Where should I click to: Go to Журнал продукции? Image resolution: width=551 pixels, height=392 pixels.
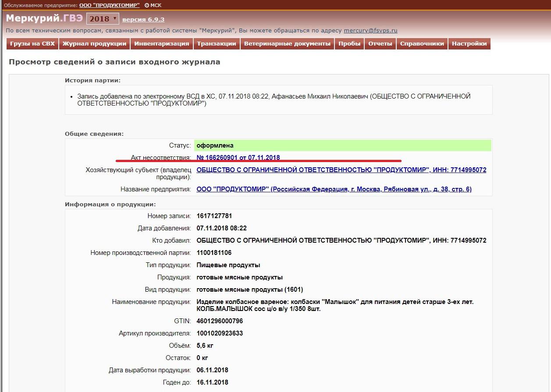click(94, 44)
